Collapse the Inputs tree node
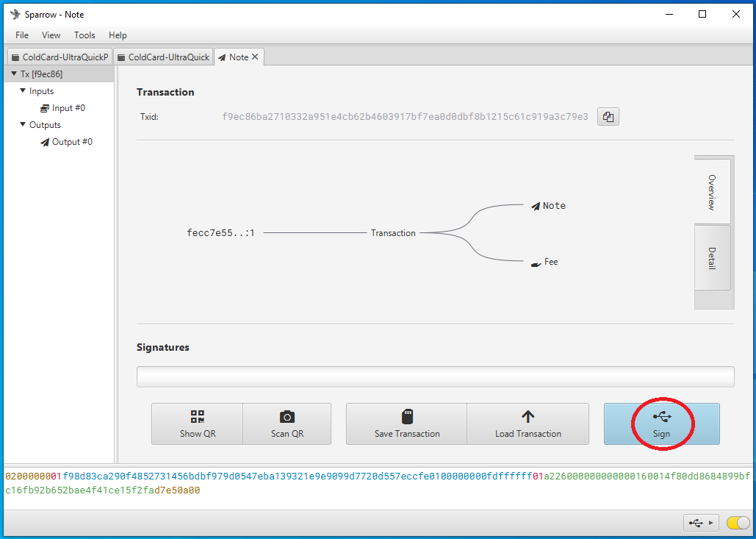This screenshot has width=756, height=539. [23, 90]
